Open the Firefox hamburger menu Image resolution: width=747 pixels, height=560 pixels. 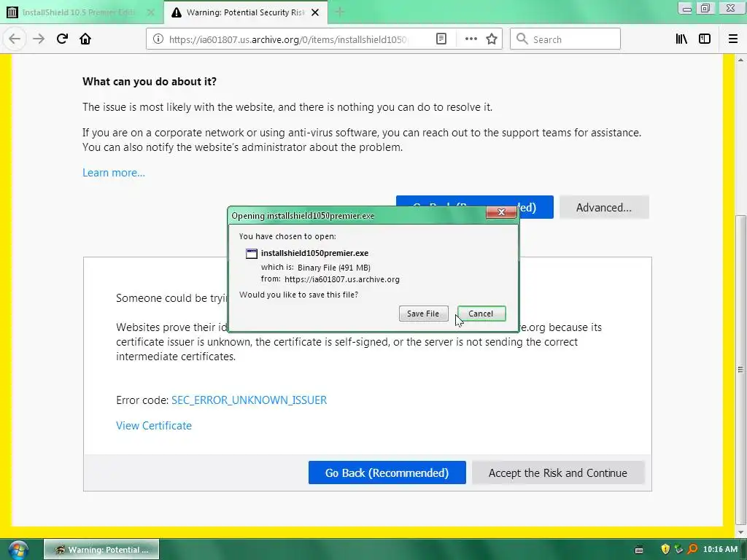[x=733, y=39]
